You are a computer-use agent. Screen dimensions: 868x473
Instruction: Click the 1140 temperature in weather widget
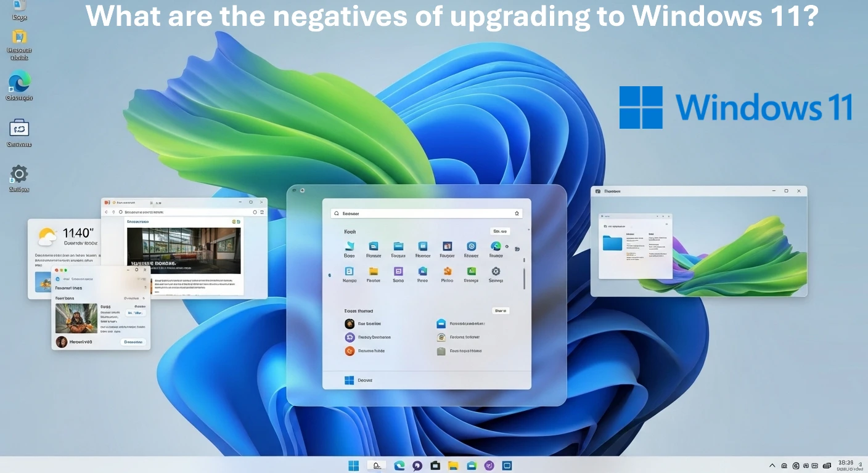pyautogui.click(x=78, y=233)
